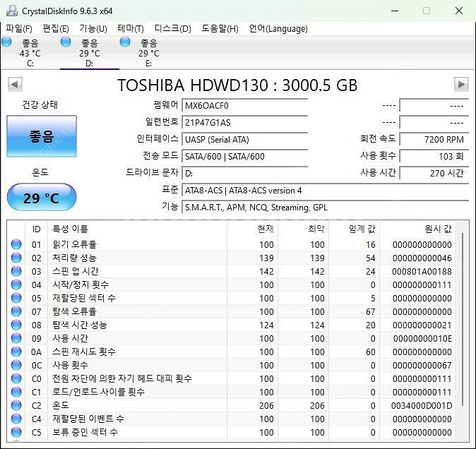Viewport: 476px width, 449px height.
Task: Click raw value 0000000010E in power-on hours row
Action: tap(422, 338)
